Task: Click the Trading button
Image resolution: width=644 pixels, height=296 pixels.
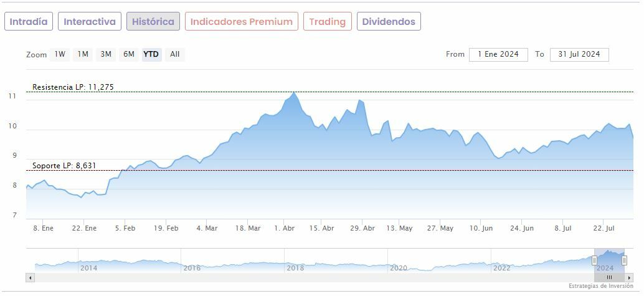Action: coord(327,22)
